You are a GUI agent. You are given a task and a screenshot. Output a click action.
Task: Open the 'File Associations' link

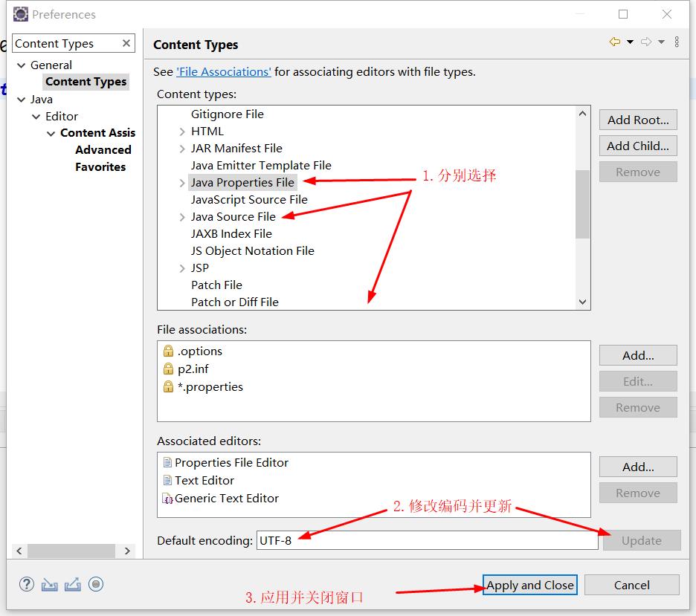(x=224, y=72)
